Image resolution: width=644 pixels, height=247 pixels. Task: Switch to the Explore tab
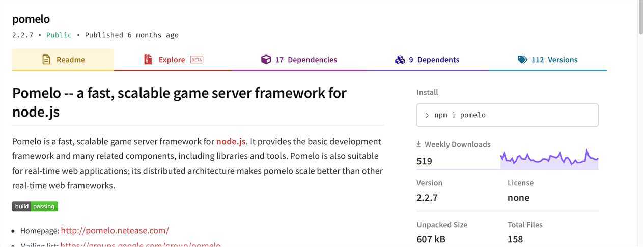[x=173, y=60]
